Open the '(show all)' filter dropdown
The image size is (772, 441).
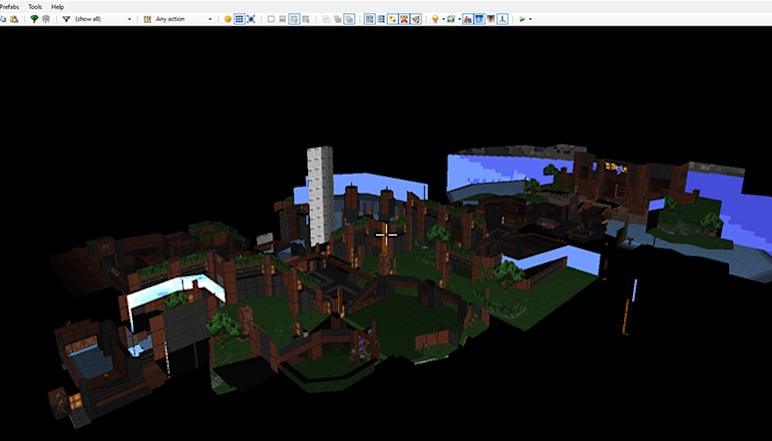tap(103, 19)
